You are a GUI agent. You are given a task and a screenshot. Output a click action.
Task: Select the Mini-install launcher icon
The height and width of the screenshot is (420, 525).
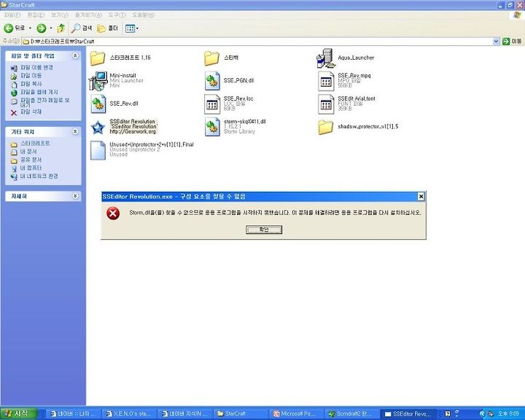point(98,81)
